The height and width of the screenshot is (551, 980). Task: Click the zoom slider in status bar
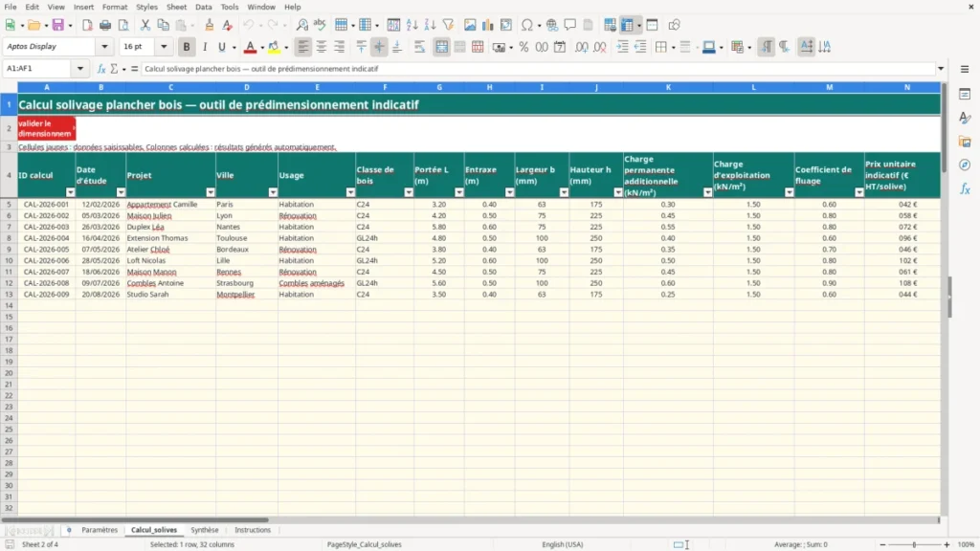pos(914,544)
